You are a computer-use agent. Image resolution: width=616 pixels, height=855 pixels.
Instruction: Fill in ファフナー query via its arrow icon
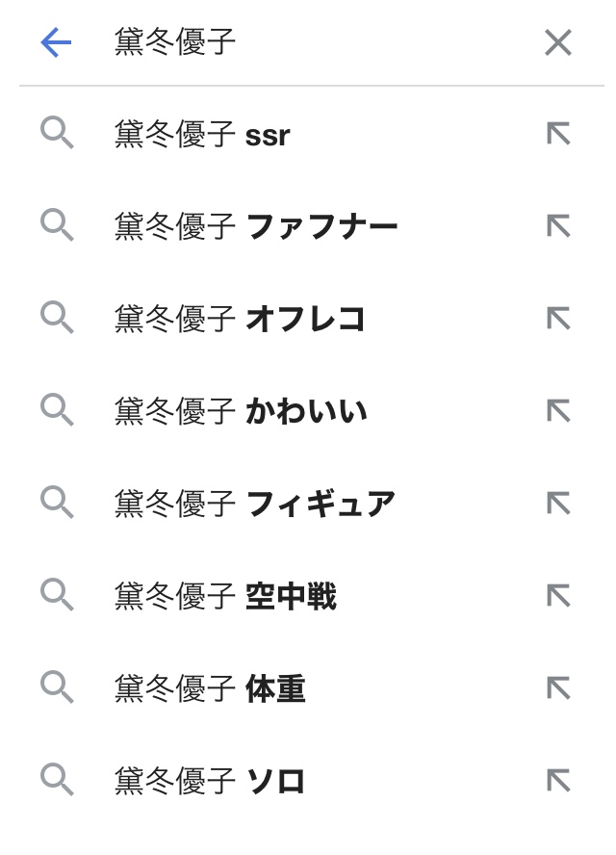coord(558,226)
